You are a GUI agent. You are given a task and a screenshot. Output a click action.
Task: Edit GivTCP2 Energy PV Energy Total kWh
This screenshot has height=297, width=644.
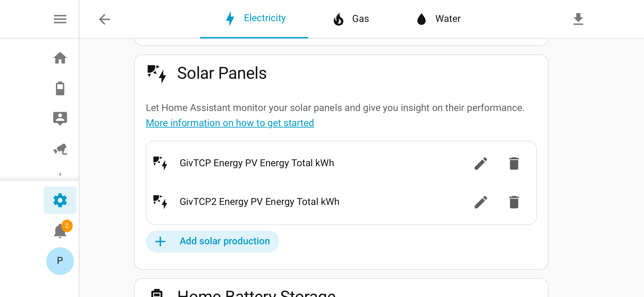481,202
